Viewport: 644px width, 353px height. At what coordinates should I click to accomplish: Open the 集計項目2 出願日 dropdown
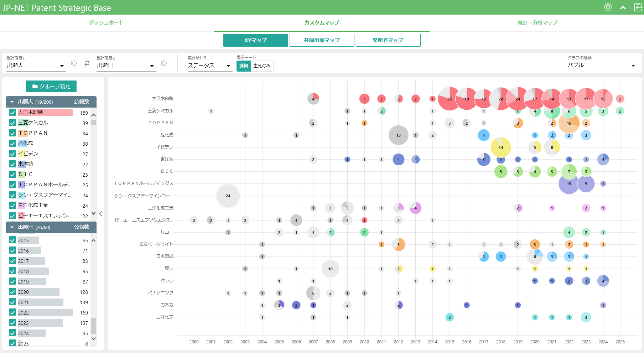(126, 66)
